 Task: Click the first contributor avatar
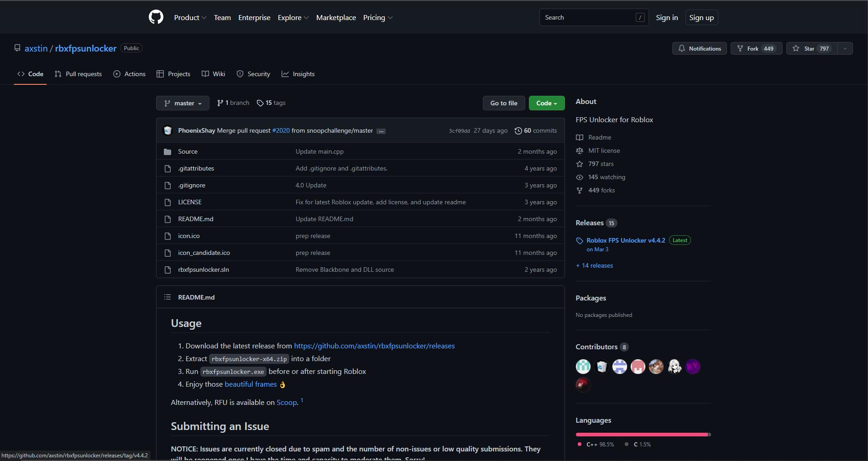583,367
